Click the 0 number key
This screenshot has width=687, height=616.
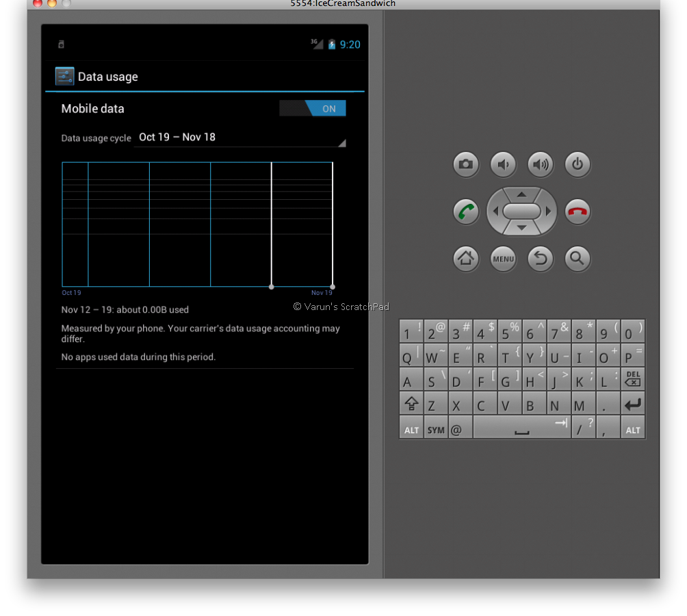[x=633, y=331]
